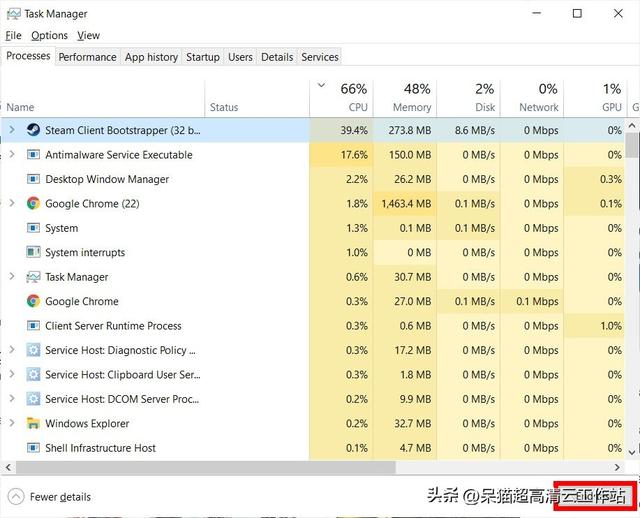Image resolution: width=640 pixels, height=518 pixels.
Task: Expand Service Host: DCOM Server Process group
Action: [12, 398]
